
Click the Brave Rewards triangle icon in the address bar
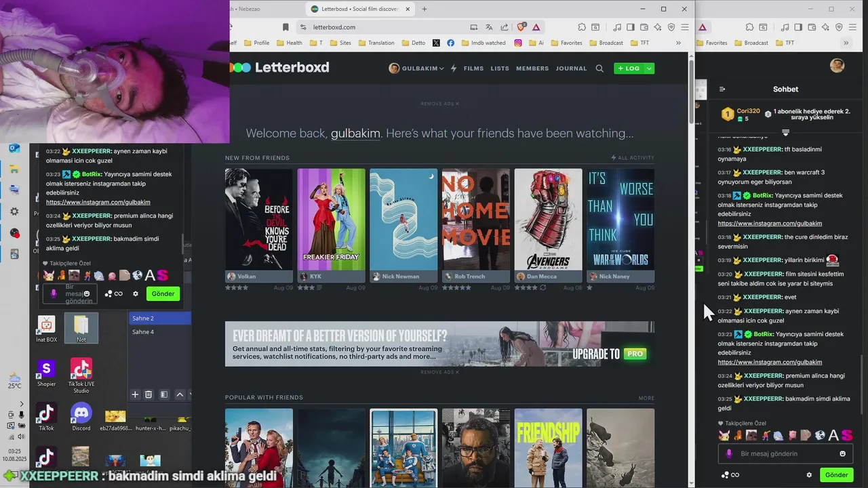click(x=536, y=27)
